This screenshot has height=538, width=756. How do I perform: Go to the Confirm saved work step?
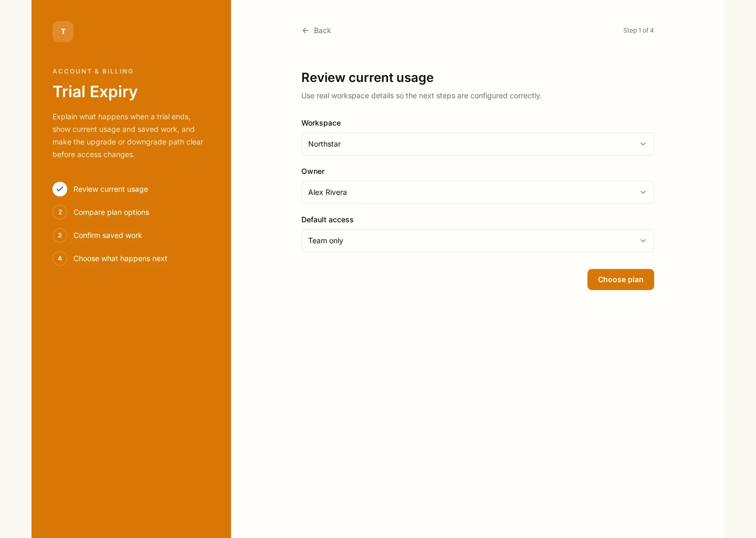click(x=108, y=235)
